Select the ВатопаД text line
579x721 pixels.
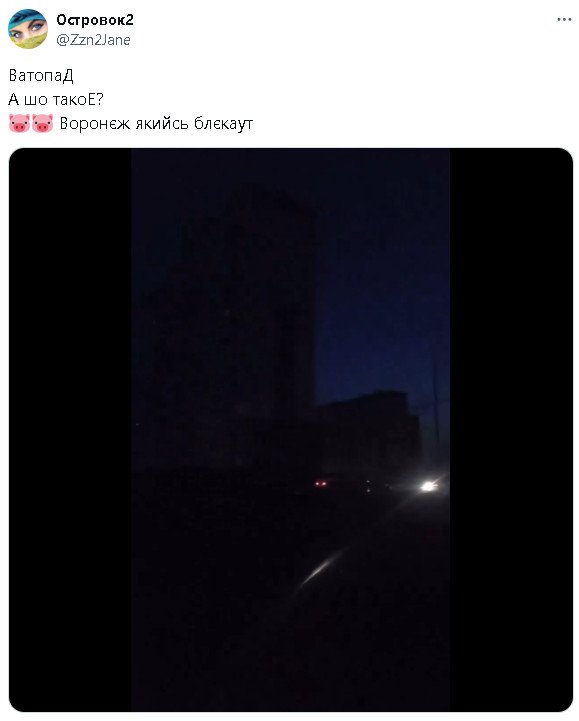point(41,75)
